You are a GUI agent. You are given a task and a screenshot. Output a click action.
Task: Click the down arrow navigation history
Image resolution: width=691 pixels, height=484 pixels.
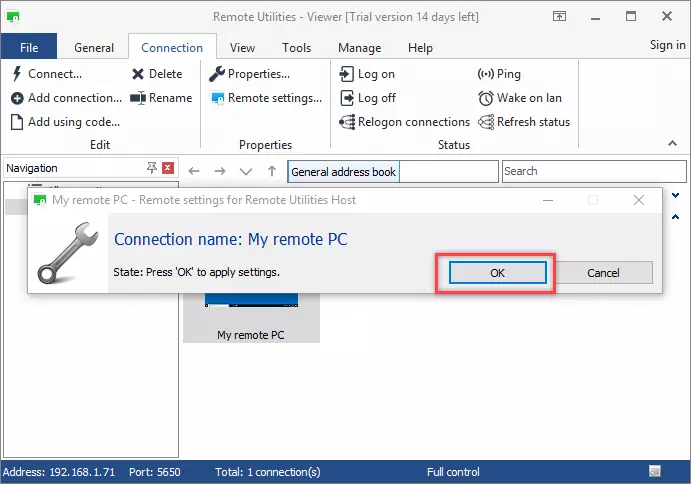point(246,172)
